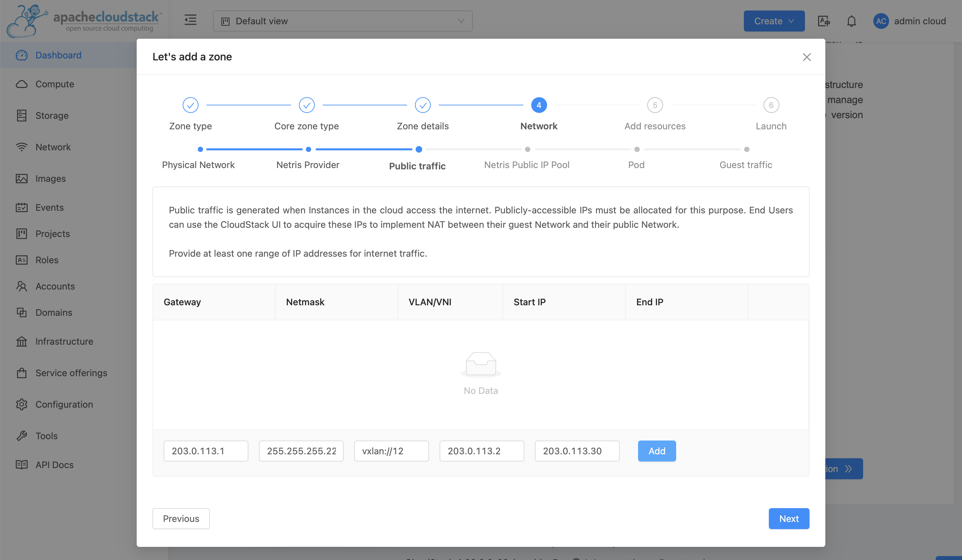
Task: Open Configuration gear icon in sidebar
Action: click(22, 404)
